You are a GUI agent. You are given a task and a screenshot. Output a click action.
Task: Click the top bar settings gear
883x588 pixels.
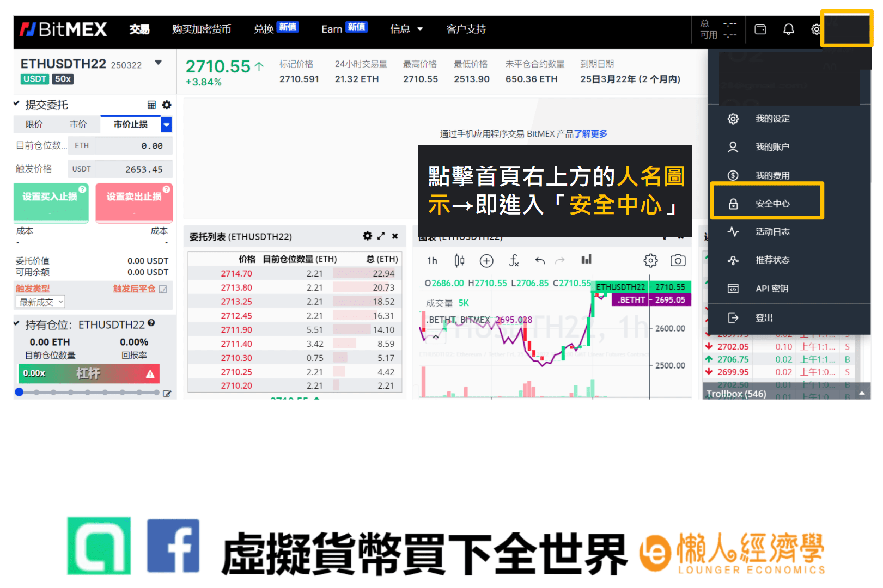(x=816, y=29)
